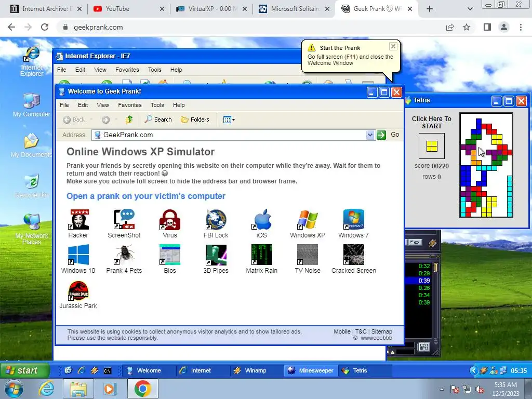Expand the Address bar dropdown arrow
Screen dimensions: 532x399
(370, 135)
